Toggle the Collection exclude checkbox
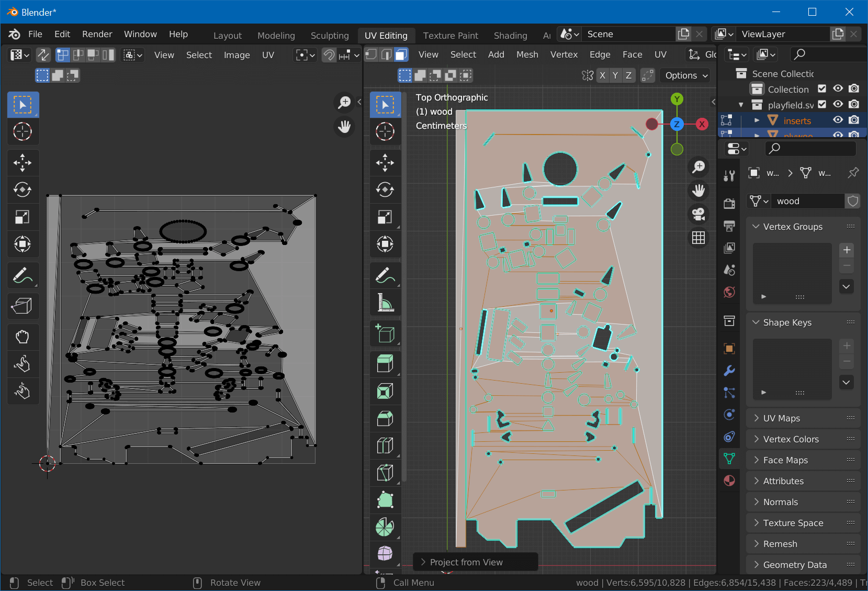 (x=822, y=89)
